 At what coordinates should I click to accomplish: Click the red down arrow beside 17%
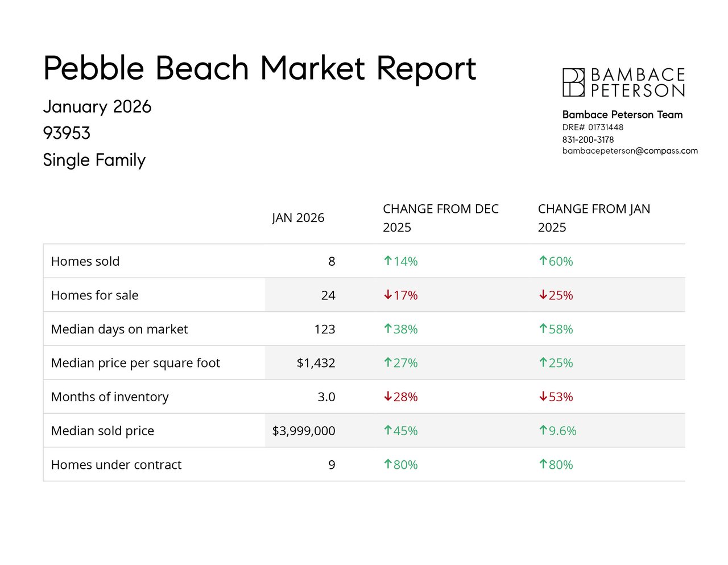point(388,295)
